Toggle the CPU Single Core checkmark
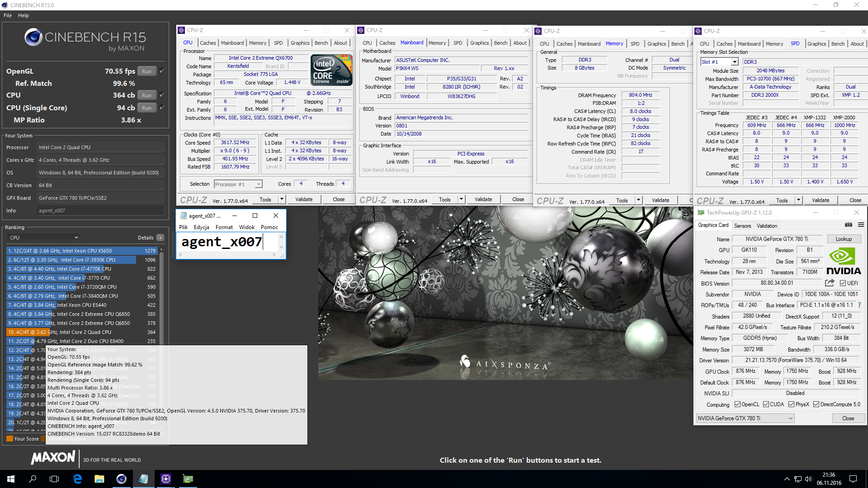868x488 pixels. point(162,108)
